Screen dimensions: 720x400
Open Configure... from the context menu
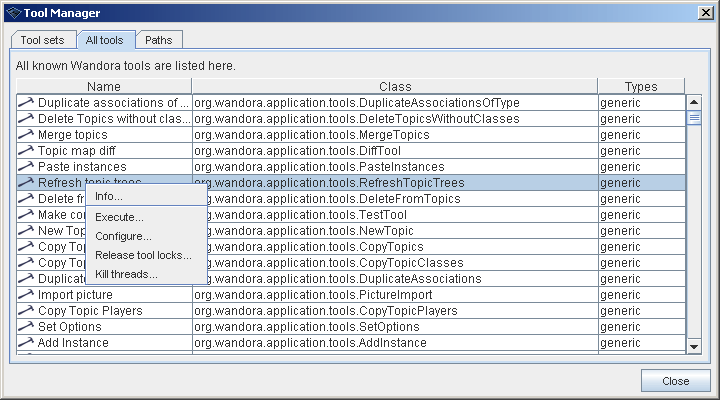click(123, 236)
